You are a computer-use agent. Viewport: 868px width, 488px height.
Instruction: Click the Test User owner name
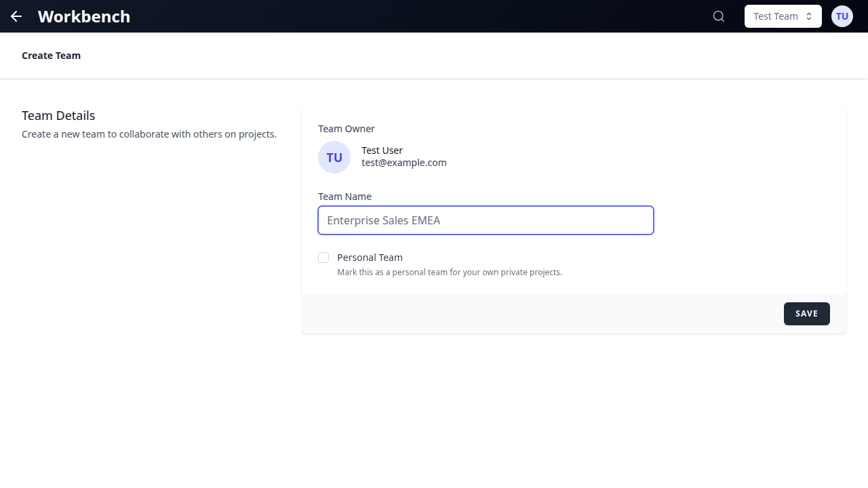coord(382,150)
